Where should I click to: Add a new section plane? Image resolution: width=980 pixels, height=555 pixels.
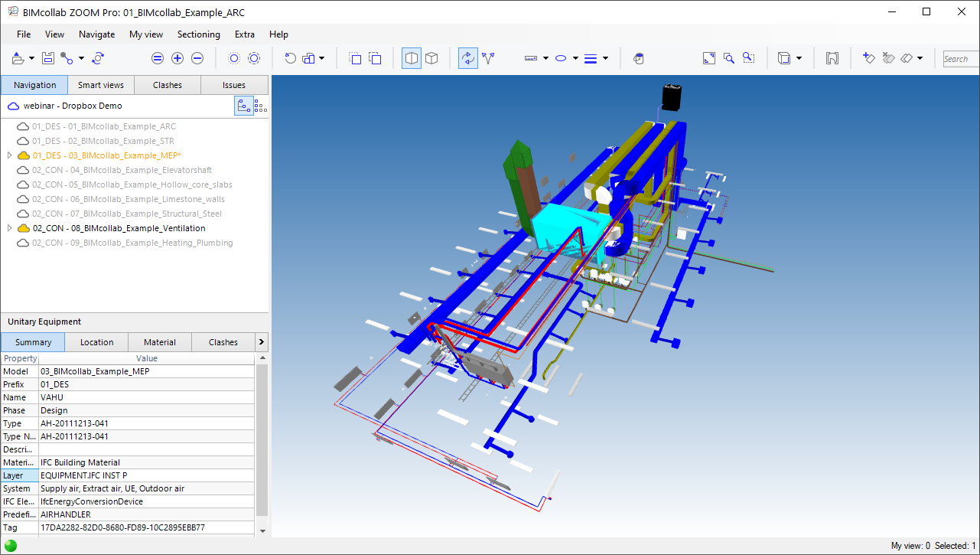[868, 58]
